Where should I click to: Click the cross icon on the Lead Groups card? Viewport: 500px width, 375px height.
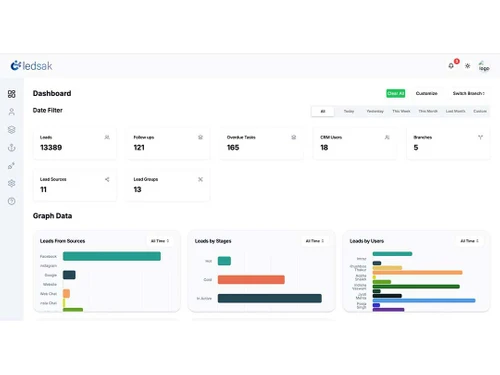coord(200,179)
